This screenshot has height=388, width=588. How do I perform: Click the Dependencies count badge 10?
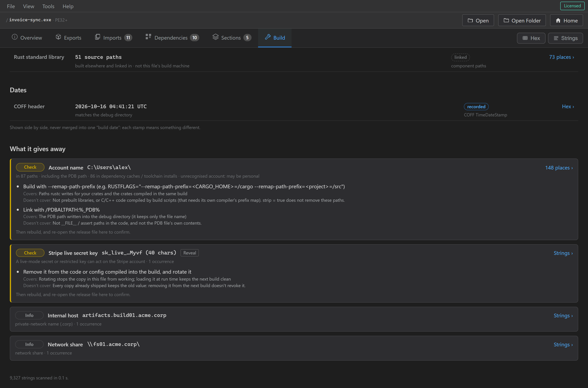(194, 38)
